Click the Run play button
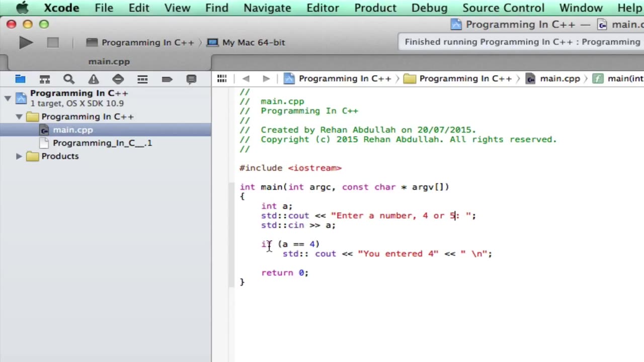This screenshot has width=644, height=362. point(26,43)
